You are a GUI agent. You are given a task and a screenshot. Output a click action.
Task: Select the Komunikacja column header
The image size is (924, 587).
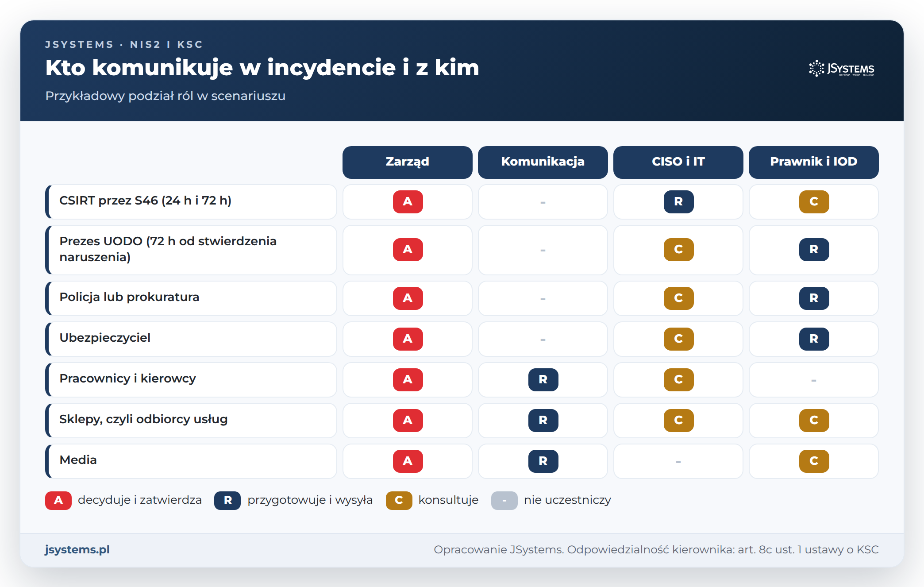[x=543, y=162]
